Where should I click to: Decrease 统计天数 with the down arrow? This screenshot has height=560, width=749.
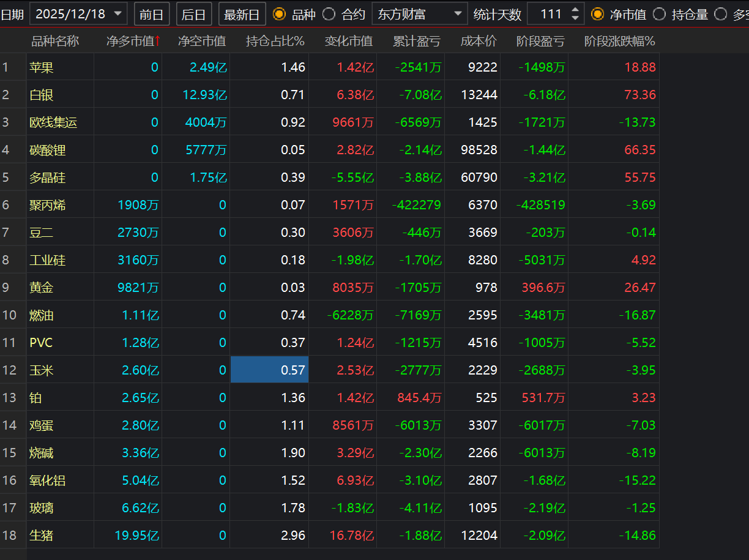(575, 18)
